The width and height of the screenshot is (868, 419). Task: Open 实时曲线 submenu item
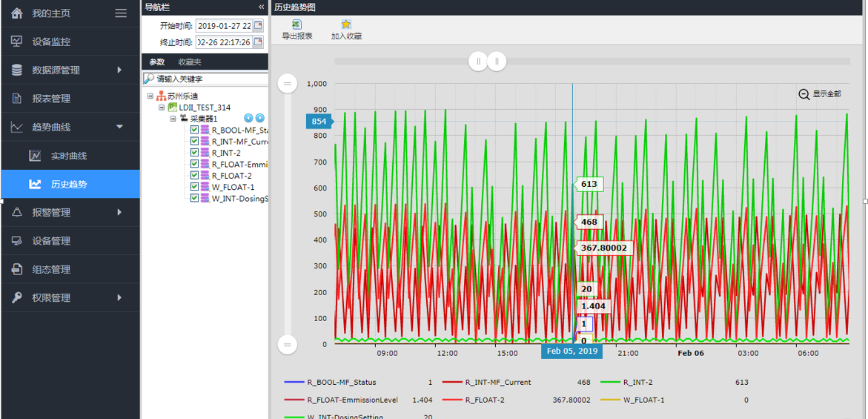70,156
